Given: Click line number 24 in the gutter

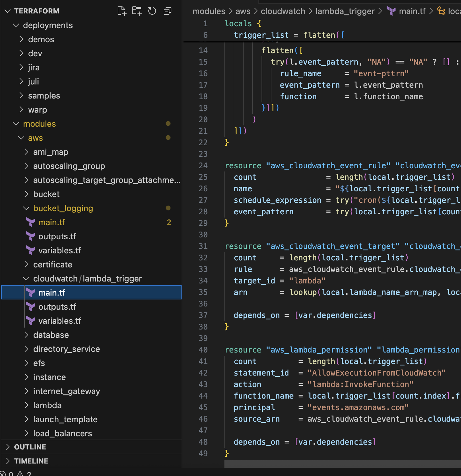Looking at the screenshot, I should pyautogui.click(x=203, y=166).
